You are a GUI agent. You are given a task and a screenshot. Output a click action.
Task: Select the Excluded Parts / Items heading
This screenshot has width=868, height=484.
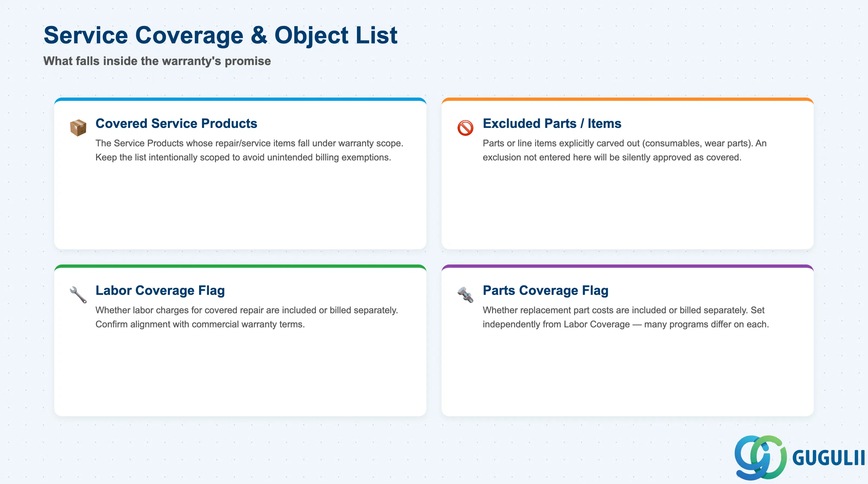(552, 124)
